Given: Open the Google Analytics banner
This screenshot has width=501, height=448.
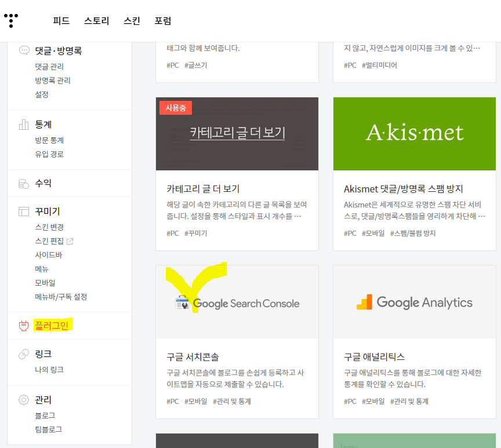Looking at the screenshot, I should [x=415, y=302].
